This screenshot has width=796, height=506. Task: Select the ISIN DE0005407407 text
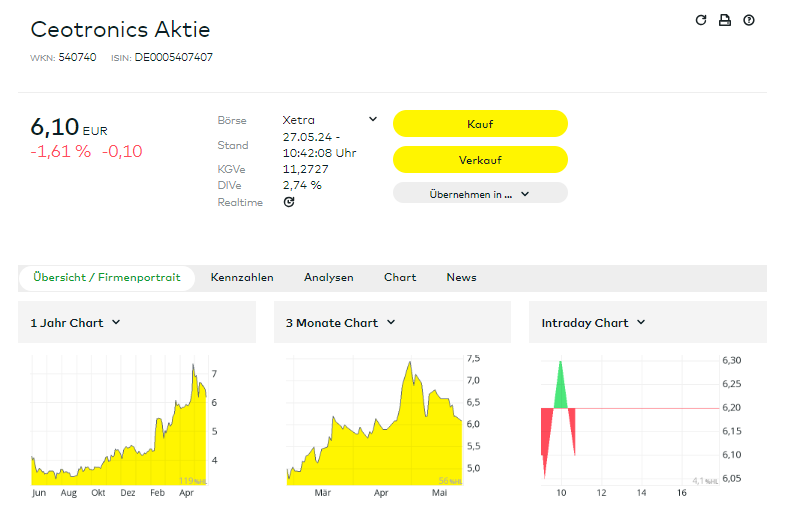pos(162,57)
